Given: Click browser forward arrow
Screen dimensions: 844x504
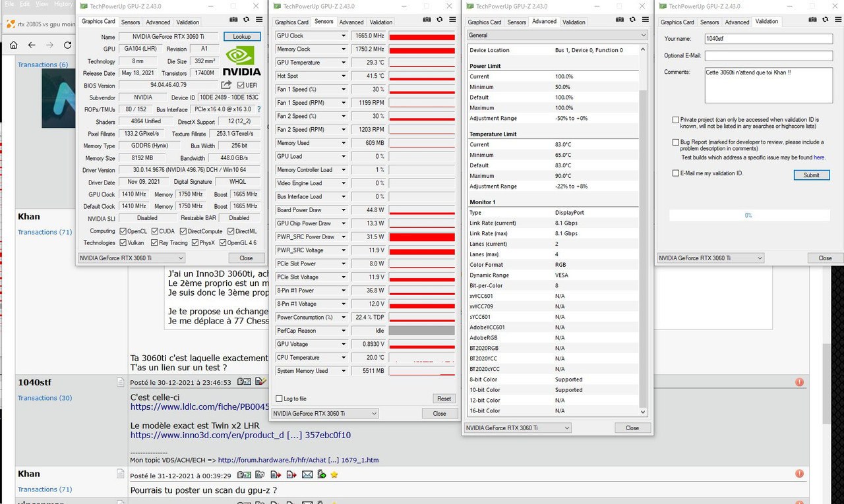Looking at the screenshot, I should coord(49,45).
